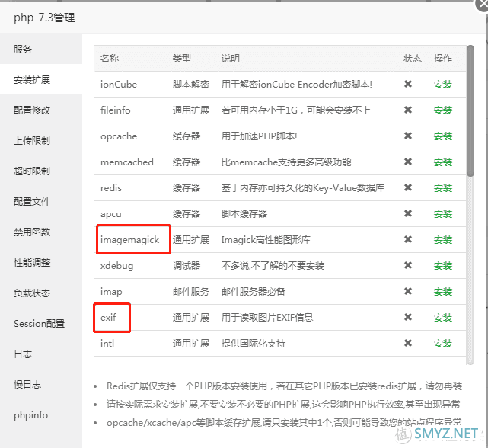Click the 名称 column header

click(110, 58)
